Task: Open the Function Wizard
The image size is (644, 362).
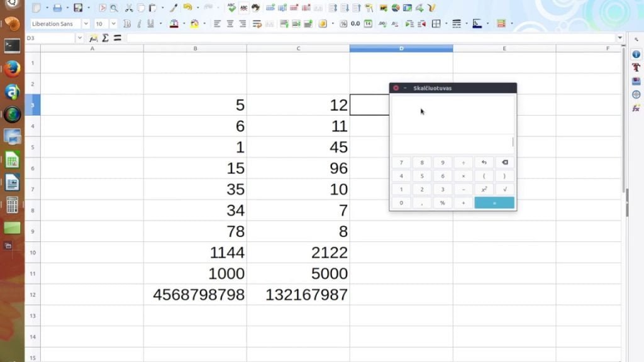Action: (x=93, y=38)
